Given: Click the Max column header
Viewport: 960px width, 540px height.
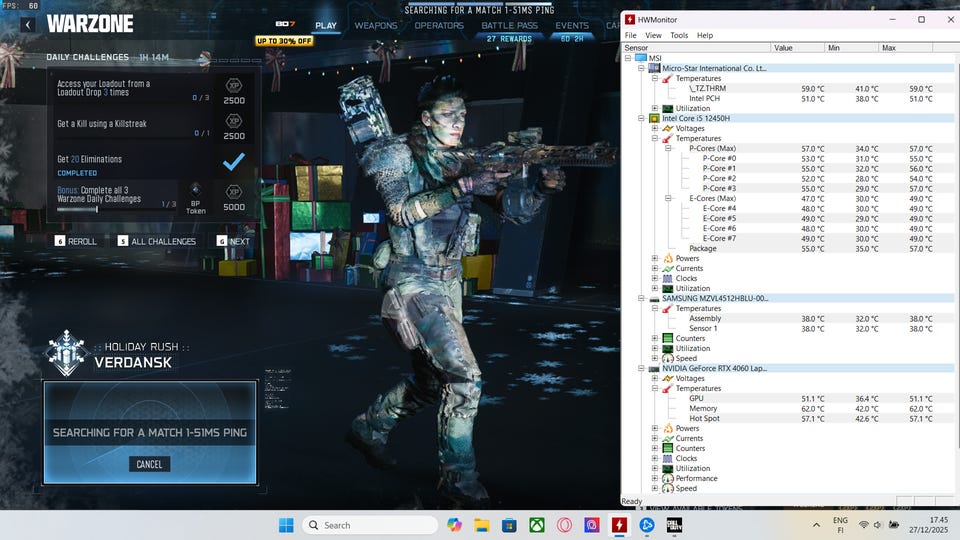Looking at the screenshot, I should (906, 48).
